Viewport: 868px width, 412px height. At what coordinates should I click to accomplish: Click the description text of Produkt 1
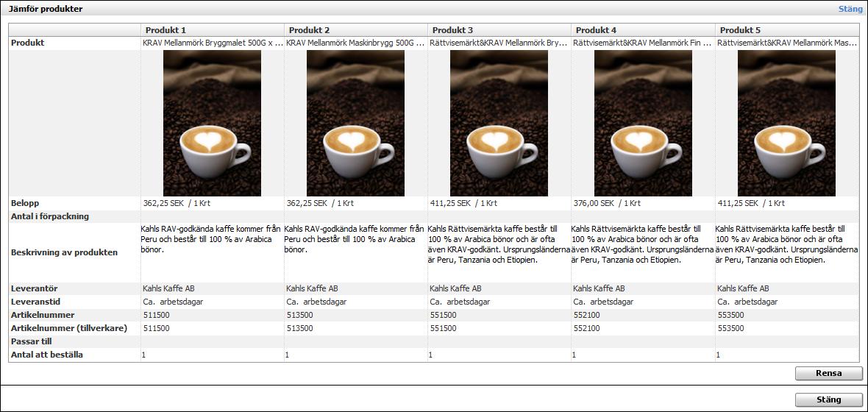211,239
